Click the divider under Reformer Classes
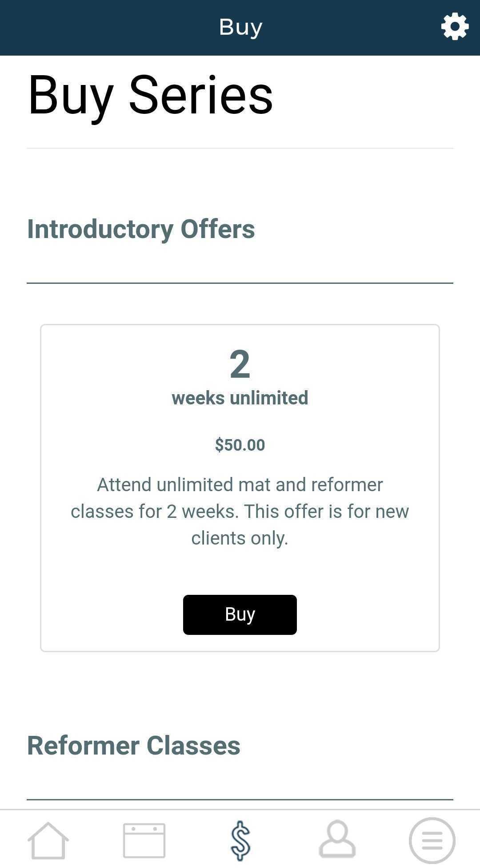 pyautogui.click(x=240, y=799)
